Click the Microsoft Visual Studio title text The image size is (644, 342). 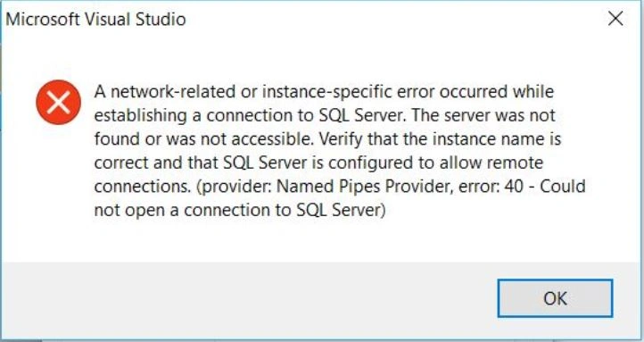point(95,20)
